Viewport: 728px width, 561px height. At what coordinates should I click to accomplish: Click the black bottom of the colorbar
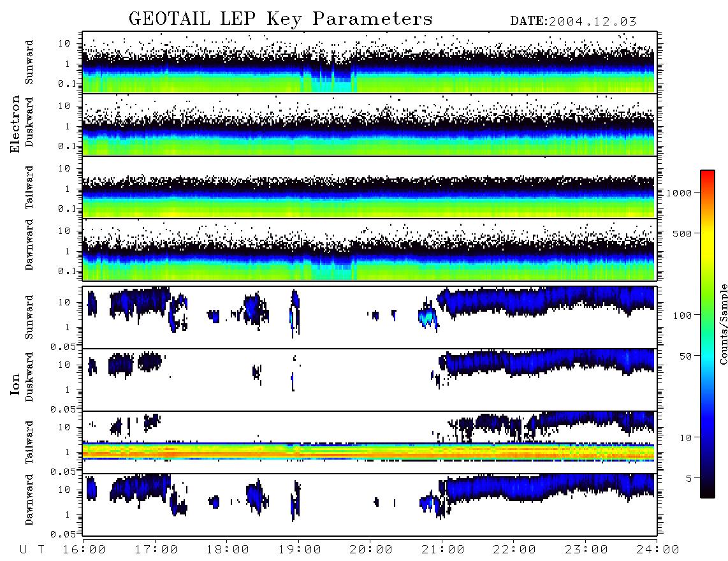(708, 492)
